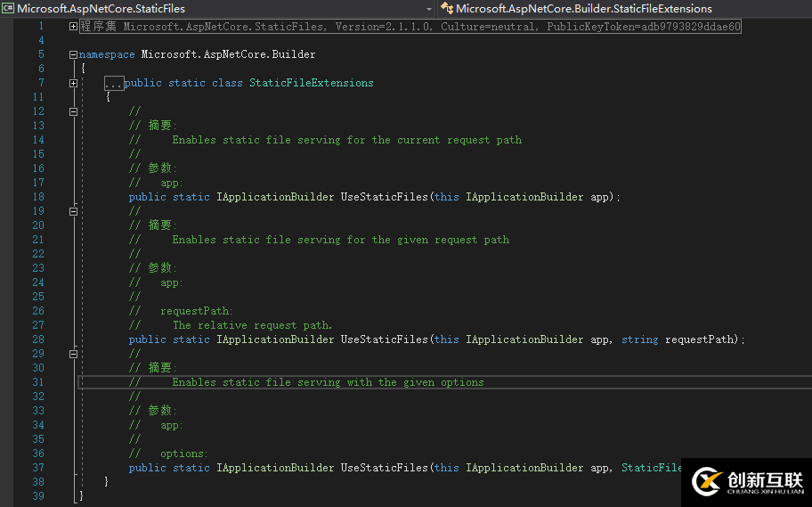Viewport: 812px width, 507px height.
Task: Expand the collapsed attributes on line 7
Action: tap(73, 83)
